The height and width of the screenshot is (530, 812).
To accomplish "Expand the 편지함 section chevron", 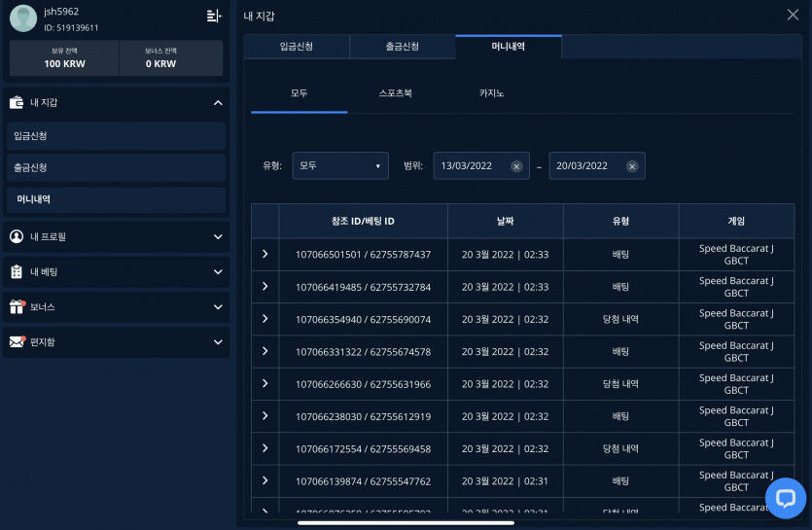I will tap(218, 342).
